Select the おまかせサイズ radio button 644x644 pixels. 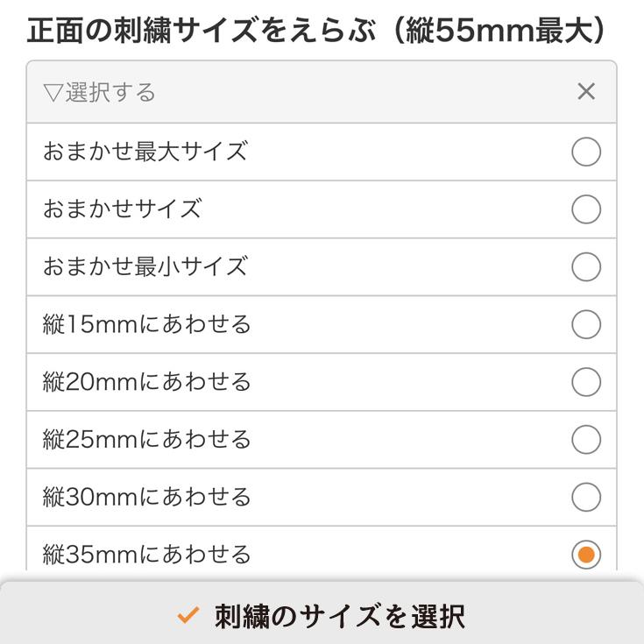[586, 209]
